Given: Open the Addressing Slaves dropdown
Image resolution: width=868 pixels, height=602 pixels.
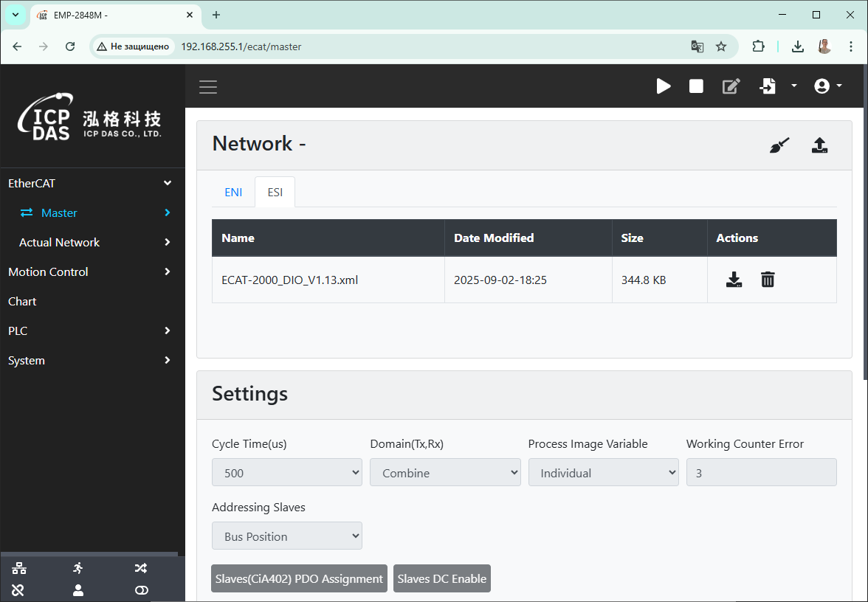Looking at the screenshot, I should pyautogui.click(x=286, y=536).
